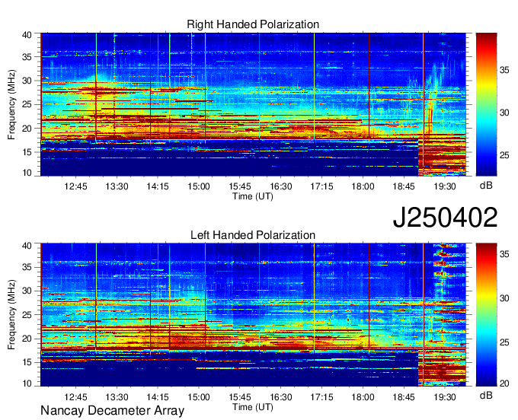Click "Frequency (MHz)" axis label of left-handed plot
The image size is (518, 420).
coord(11,315)
